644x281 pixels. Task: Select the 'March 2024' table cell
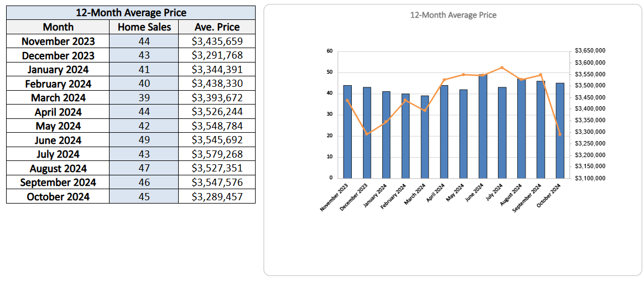[x=58, y=98]
